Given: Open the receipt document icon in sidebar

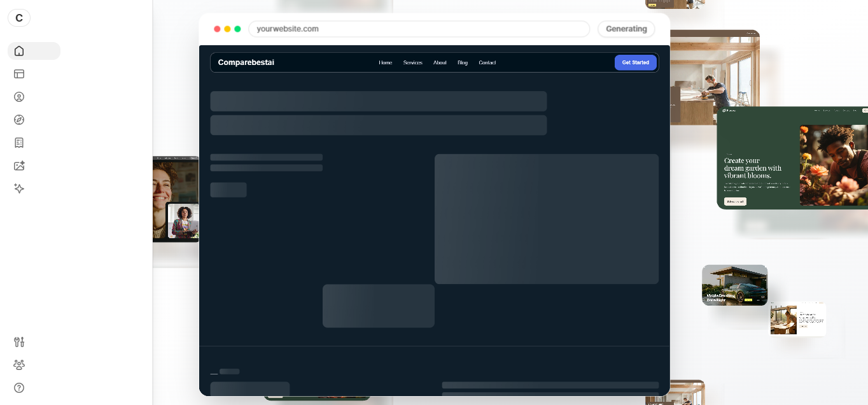Looking at the screenshot, I should coord(19,143).
